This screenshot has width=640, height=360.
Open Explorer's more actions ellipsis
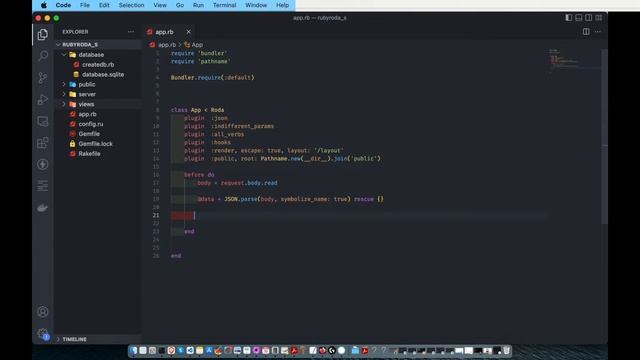pyautogui.click(x=131, y=31)
